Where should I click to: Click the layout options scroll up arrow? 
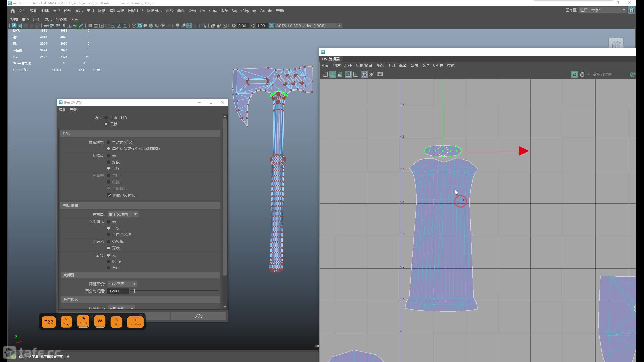pyautogui.click(x=225, y=116)
